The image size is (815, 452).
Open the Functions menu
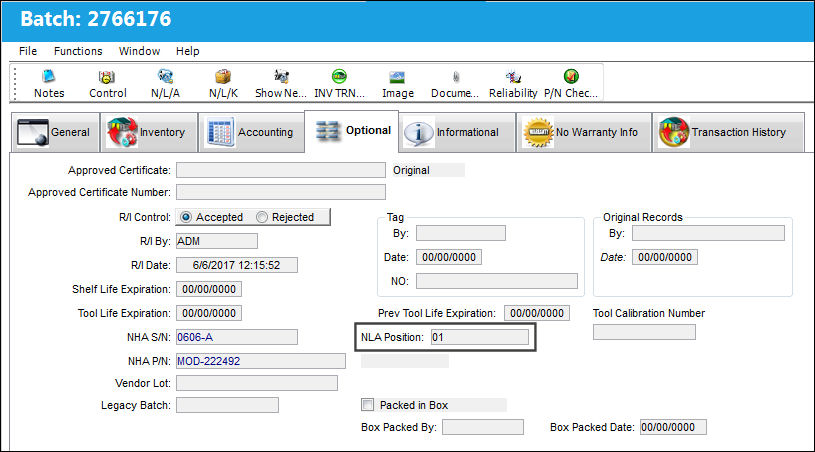tap(78, 51)
